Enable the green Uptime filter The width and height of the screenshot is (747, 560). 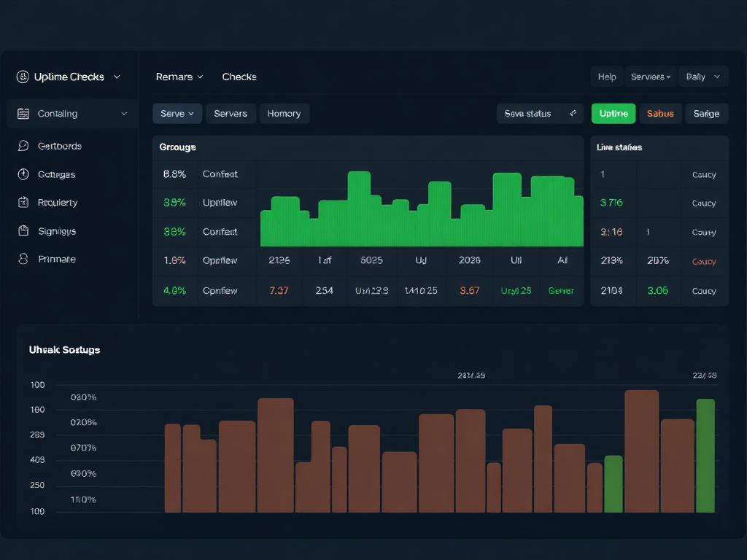click(x=613, y=114)
